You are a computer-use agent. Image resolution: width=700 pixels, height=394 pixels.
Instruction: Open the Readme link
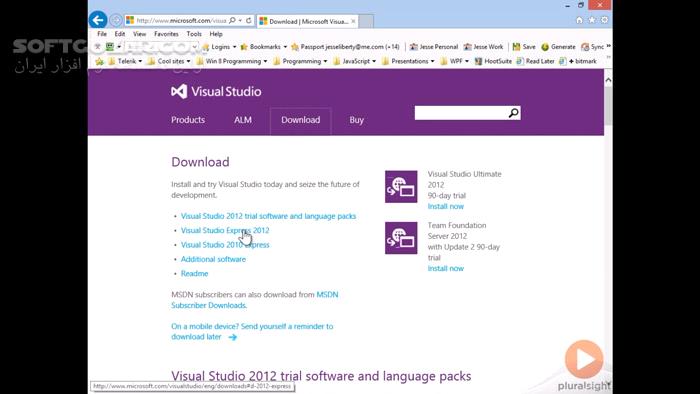[x=194, y=273]
